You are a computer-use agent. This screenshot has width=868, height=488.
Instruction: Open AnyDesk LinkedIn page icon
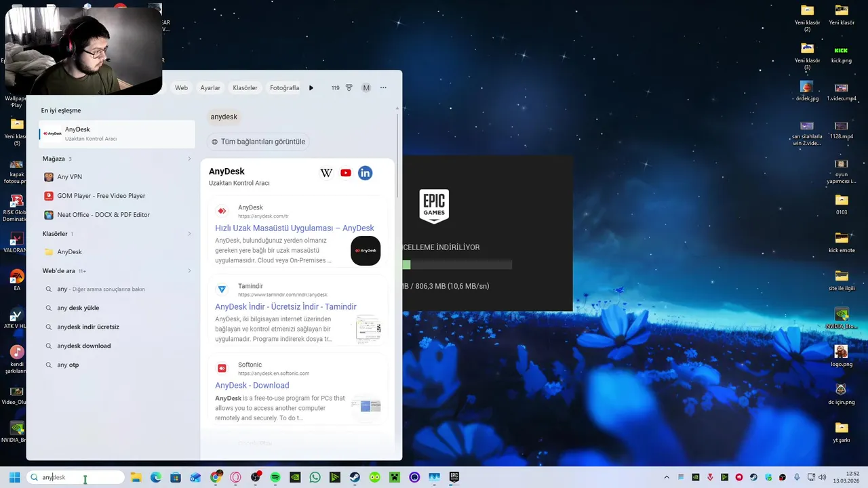pyautogui.click(x=366, y=173)
